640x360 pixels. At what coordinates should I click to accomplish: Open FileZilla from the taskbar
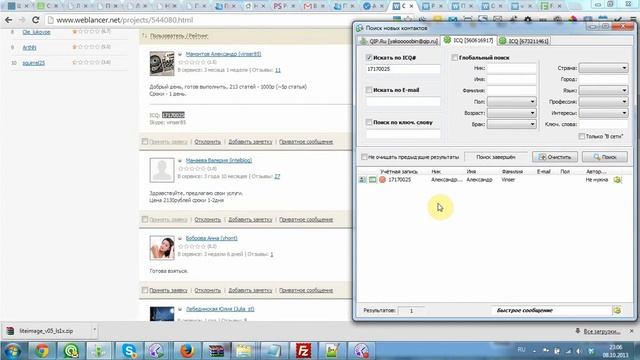(303, 350)
